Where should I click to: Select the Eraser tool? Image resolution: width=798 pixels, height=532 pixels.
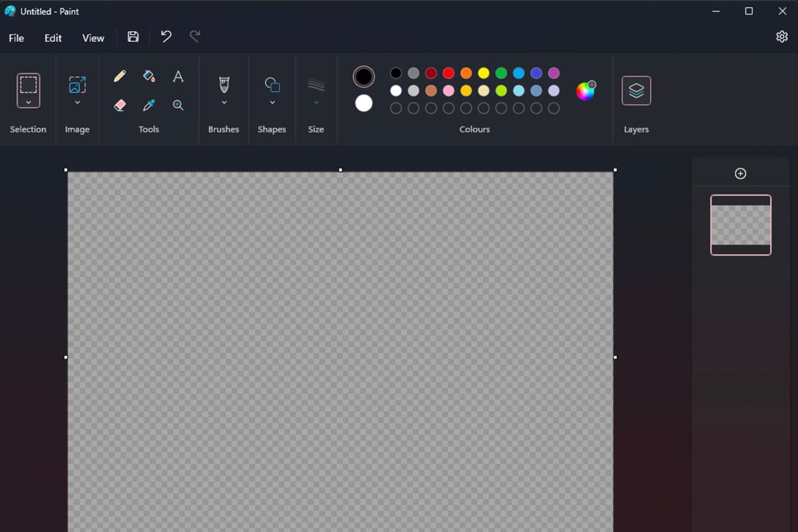point(119,104)
